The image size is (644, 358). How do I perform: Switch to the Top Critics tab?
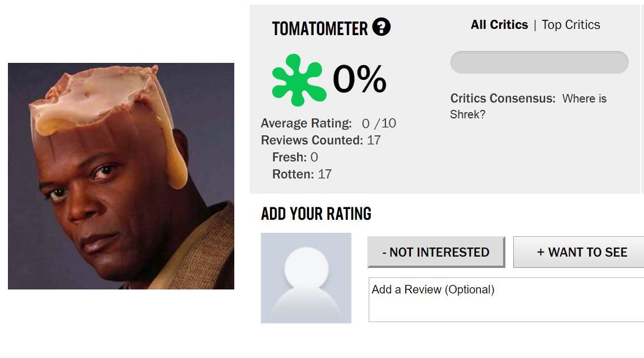pos(570,25)
